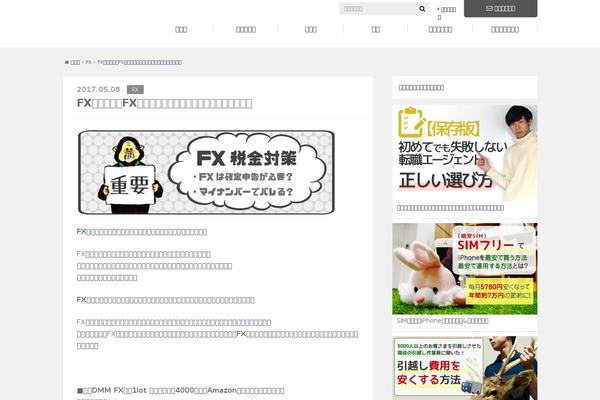
Task: Focus the site search input field
Action: 378,9
